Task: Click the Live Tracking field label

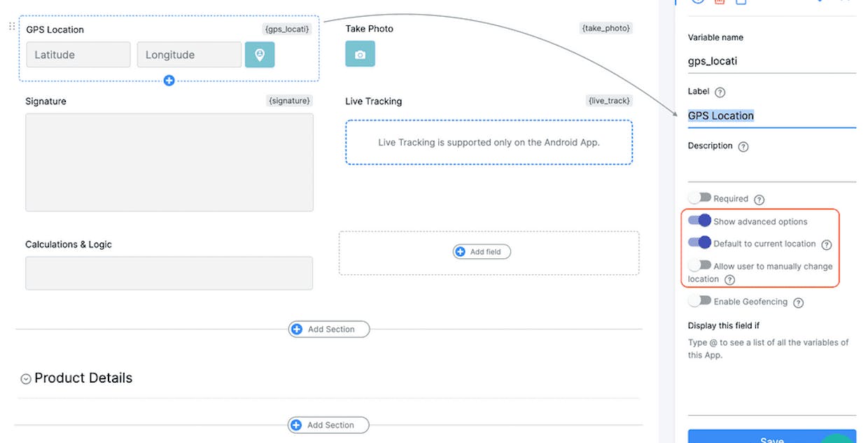Action: point(373,101)
